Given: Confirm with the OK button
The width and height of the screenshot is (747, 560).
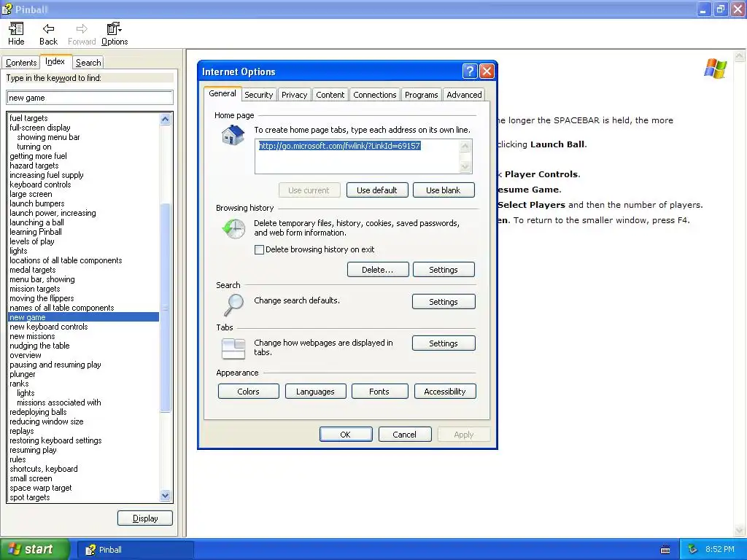Looking at the screenshot, I should point(345,435).
